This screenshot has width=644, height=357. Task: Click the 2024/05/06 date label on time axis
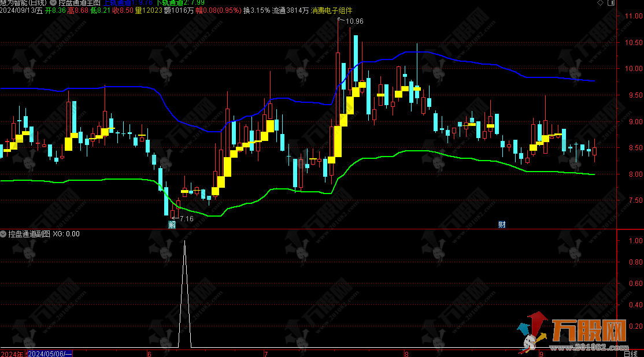coord(50,354)
